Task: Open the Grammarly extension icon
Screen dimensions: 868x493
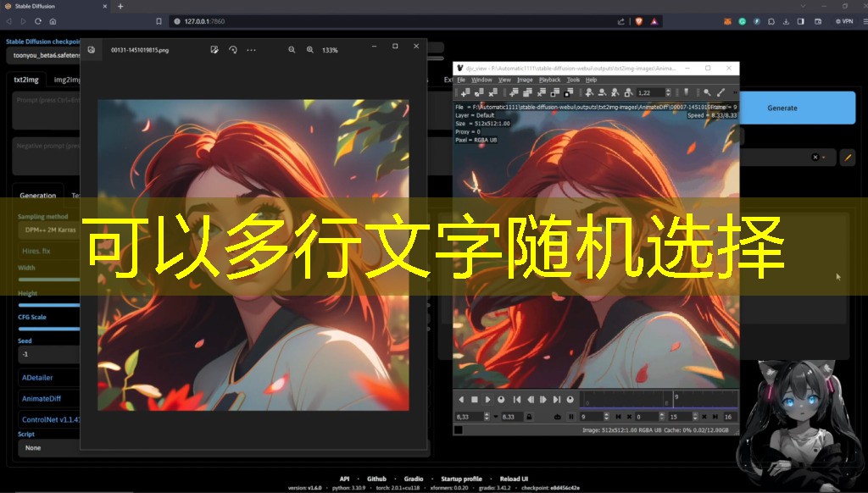Action: (x=742, y=21)
